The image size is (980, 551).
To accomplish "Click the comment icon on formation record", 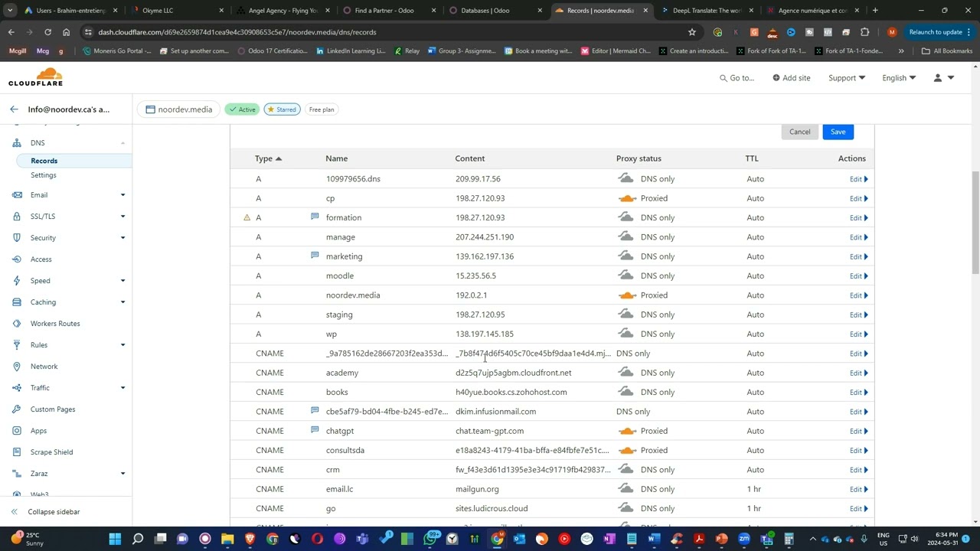I will (315, 217).
